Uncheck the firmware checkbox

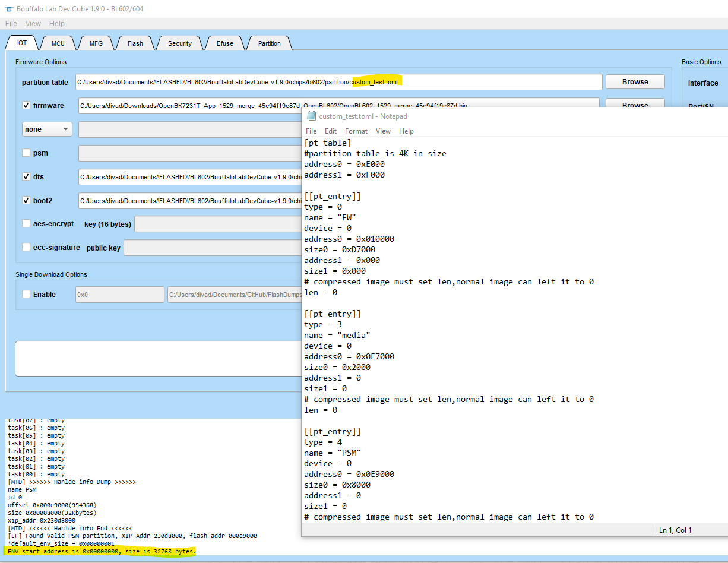tap(26, 106)
